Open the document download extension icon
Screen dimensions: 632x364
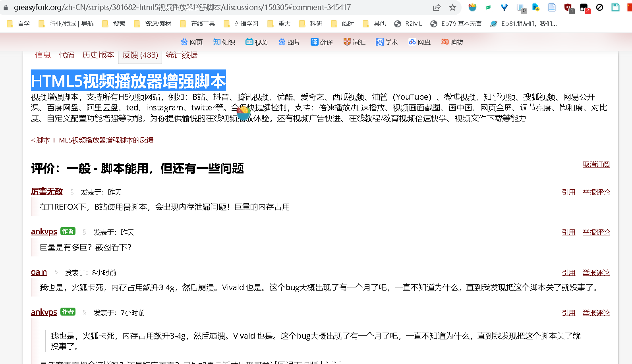click(x=536, y=7)
